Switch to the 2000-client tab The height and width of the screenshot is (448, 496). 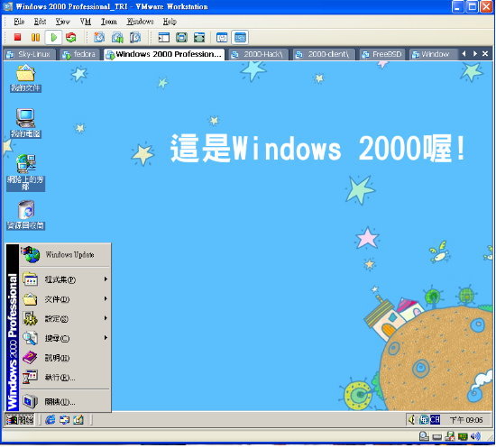pos(324,54)
